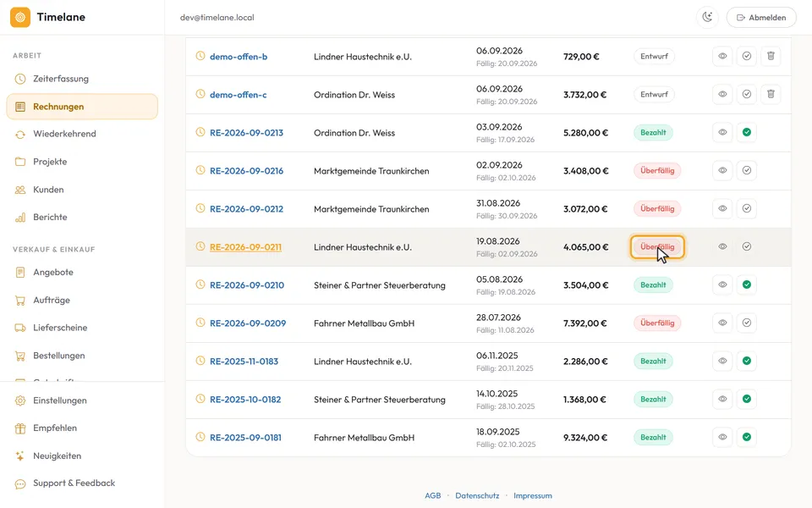Image resolution: width=812 pixels, height=508 pixels.
Task: Click Entwurf status badge for demo-offen-b
Action: 654,56
